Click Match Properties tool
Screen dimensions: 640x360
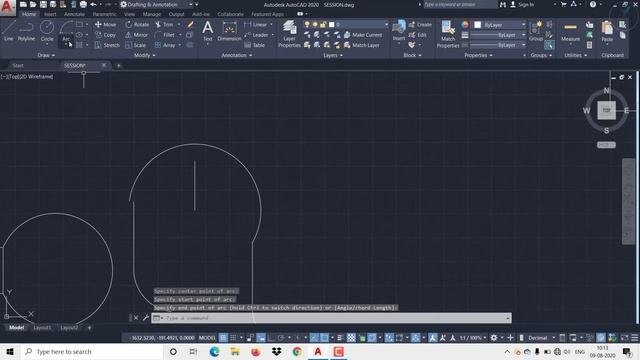click(x=448, y=33)
